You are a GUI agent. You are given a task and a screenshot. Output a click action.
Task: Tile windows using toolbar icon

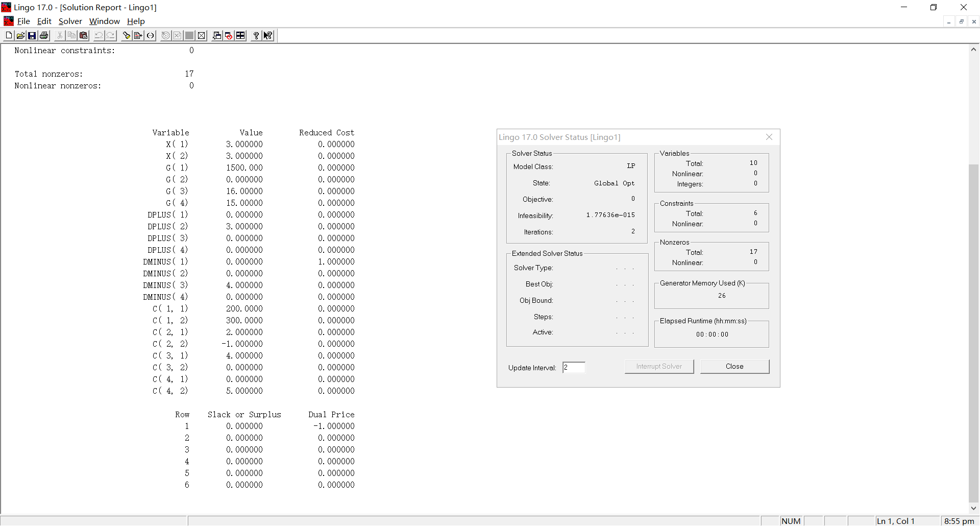click(x=240, y=36)
